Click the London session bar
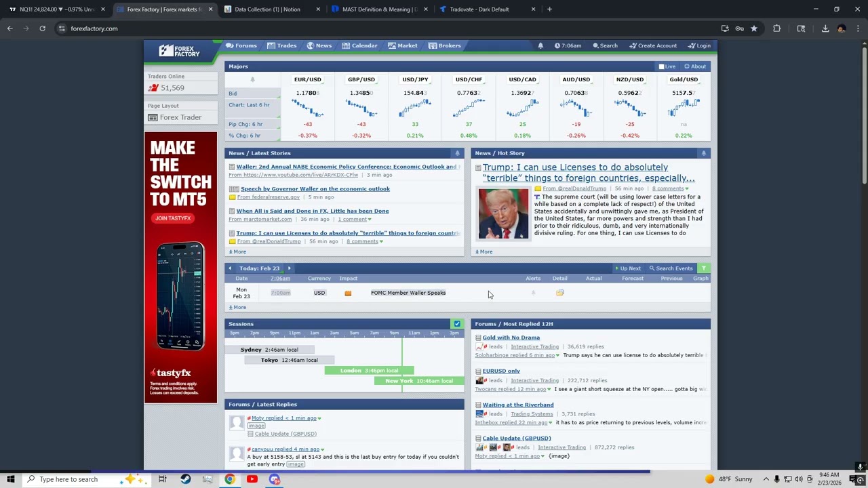Screen dimensions: 868x488 pos(369,371)
